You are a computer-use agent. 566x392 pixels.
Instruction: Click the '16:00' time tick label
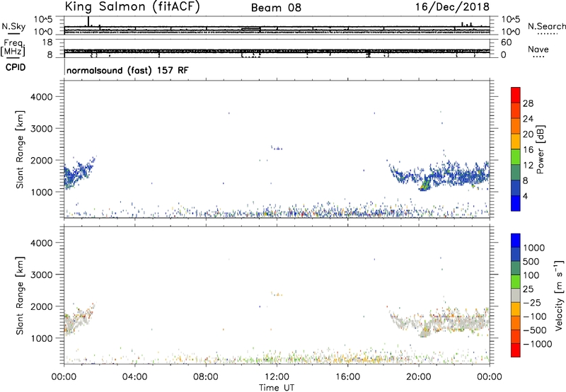(347, 377)
